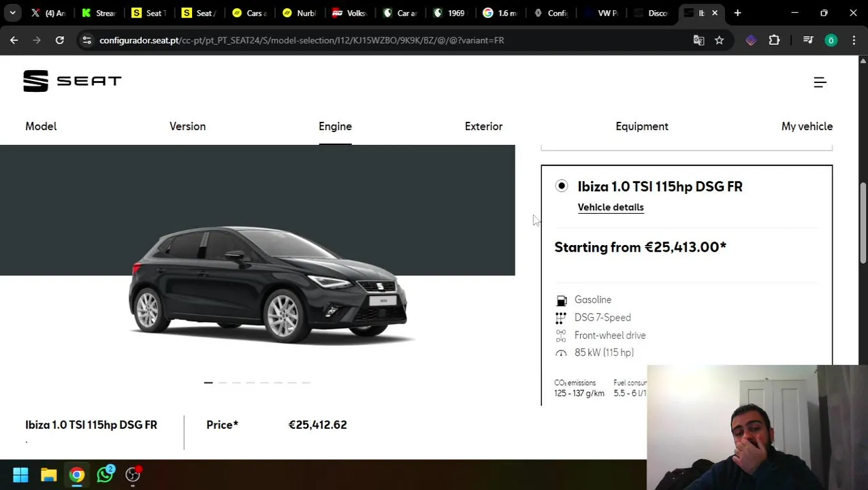Viewport: 868px width, 490px height.
Task: Open a new browser tab
Action: 737,13
